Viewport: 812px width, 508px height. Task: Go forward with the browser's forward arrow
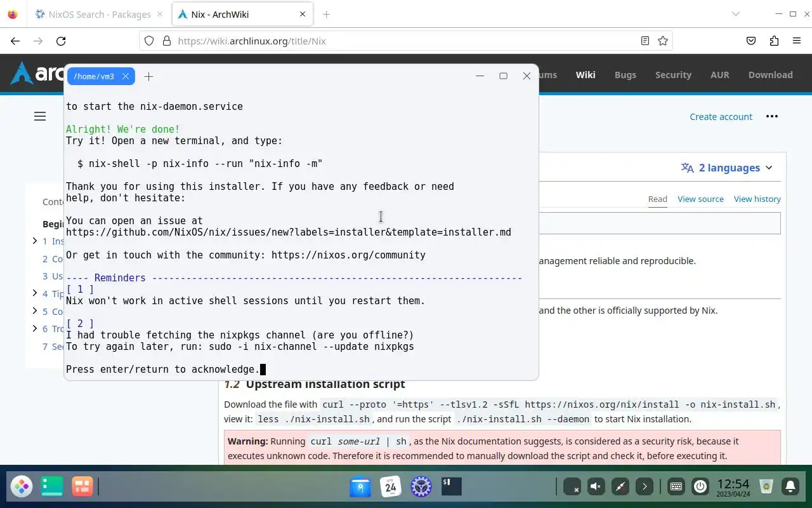point(38,41)
